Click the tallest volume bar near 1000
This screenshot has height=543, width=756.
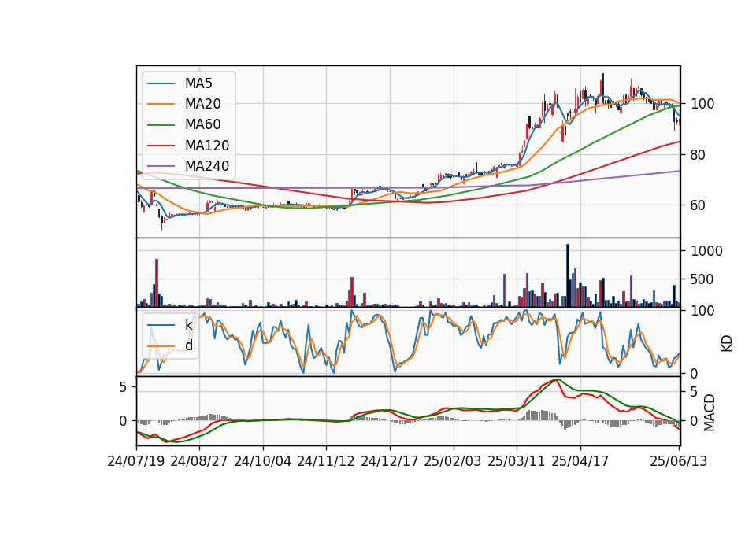[x=568, y=275]
